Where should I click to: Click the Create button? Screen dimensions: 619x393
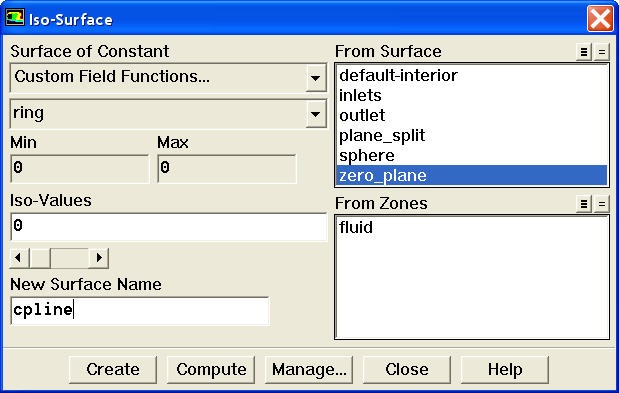[x=113, y=370]
